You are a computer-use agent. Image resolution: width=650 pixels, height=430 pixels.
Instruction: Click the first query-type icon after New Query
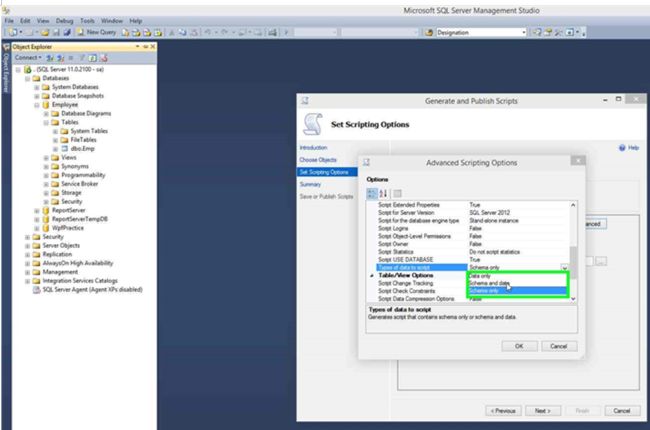pos(125,32)
